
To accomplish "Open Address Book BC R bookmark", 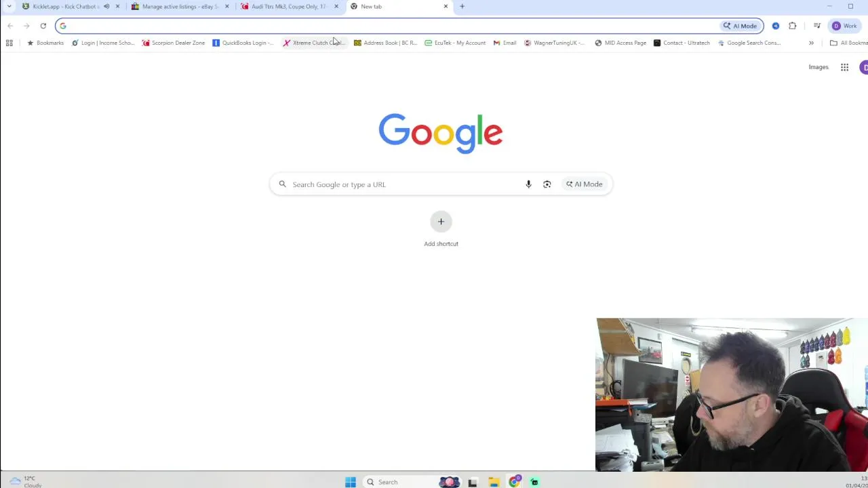I will tap(385, 43).
